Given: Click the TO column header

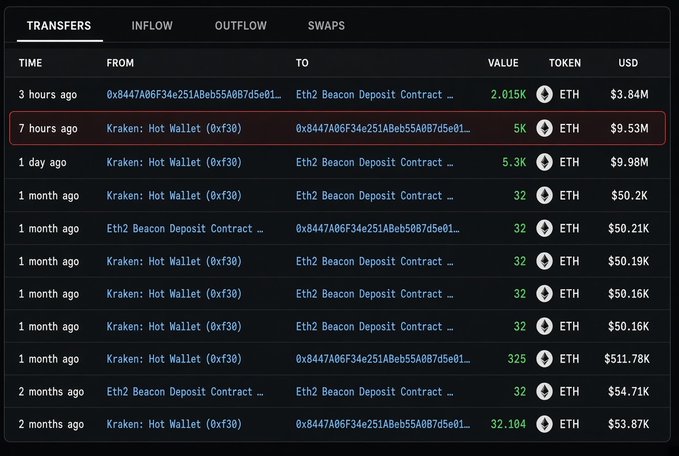Looking at the screenshot, I should pyautogui.click(x=302, y=63).
